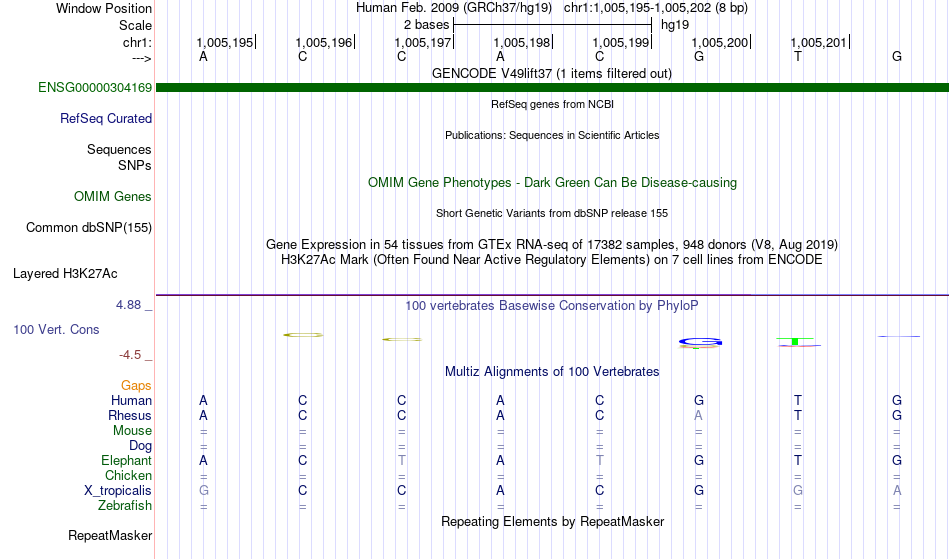Click the X_tropicalis species row label
Viewport: 950px width, 559px height.
(118, 491)
